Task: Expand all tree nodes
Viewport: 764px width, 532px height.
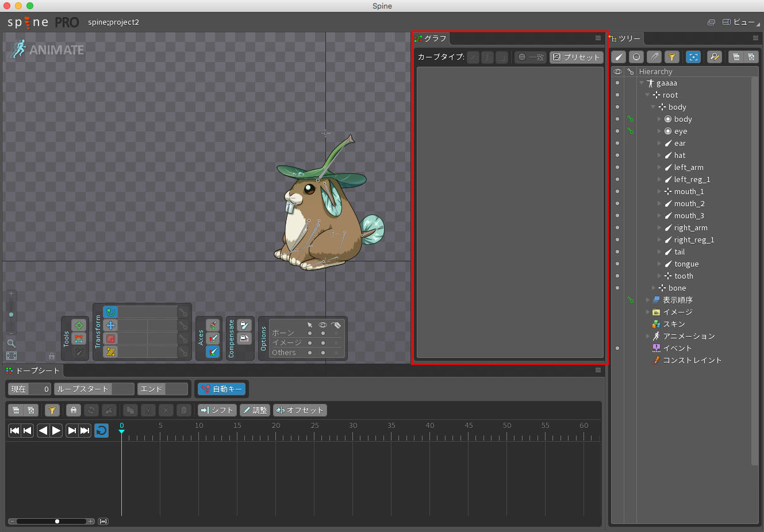Action: tap(751, 57)
